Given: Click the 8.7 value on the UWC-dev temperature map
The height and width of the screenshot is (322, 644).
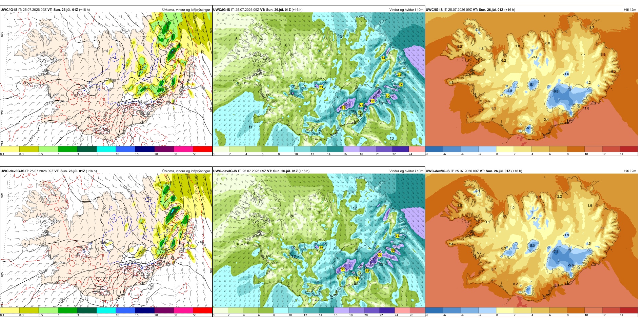Looking at the screenshot, I should tap(494, 269).
